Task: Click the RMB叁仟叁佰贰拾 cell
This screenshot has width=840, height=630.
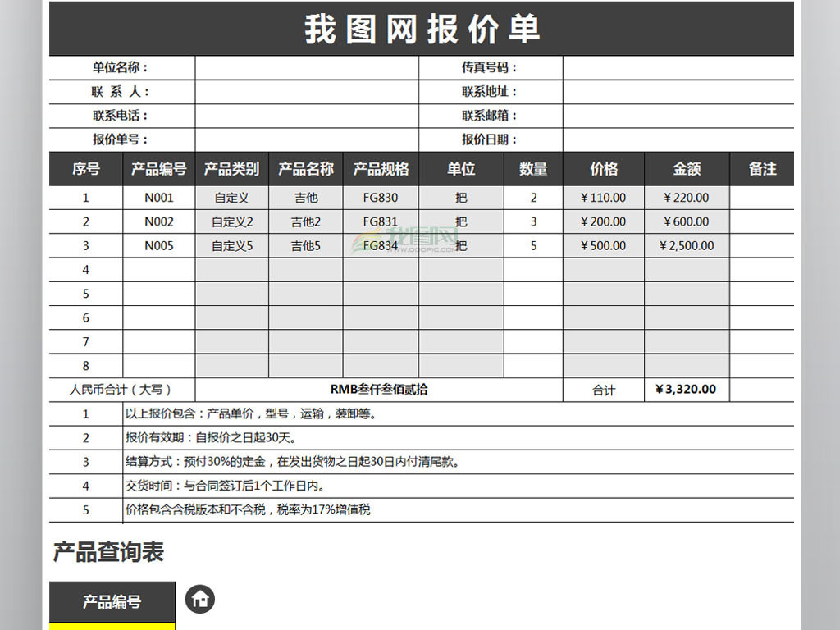Action: pos(379,390)
